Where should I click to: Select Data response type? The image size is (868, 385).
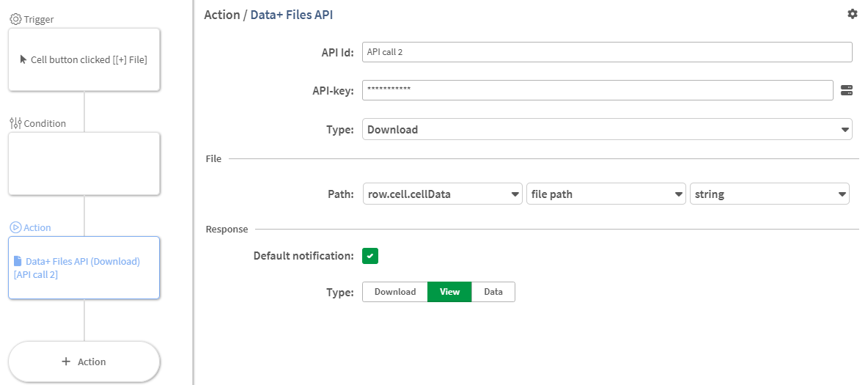(x=493, y=292)
